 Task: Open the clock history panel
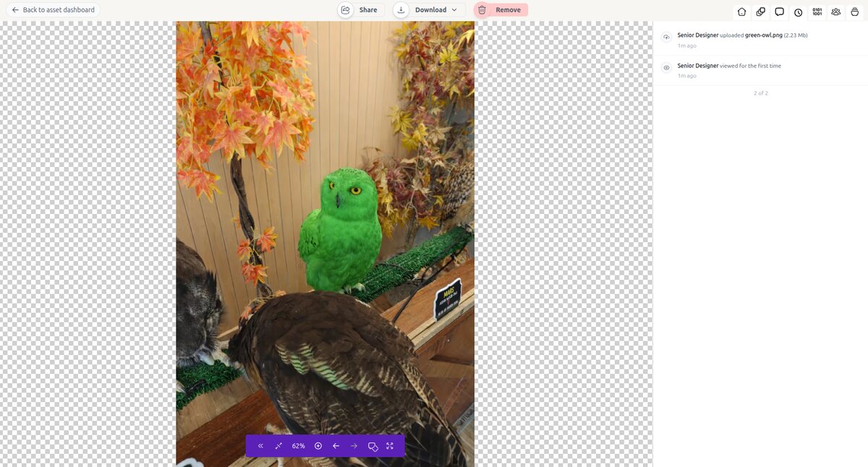click(799, 12)
